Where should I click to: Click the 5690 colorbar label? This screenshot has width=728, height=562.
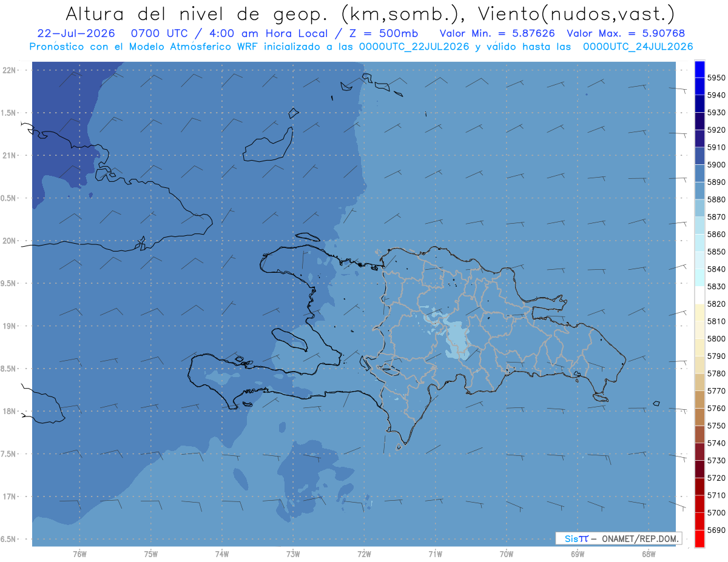point(716,530)
